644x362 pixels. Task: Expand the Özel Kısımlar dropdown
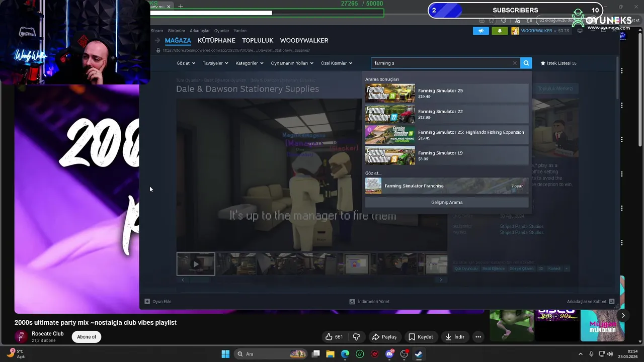coord(337,63)
